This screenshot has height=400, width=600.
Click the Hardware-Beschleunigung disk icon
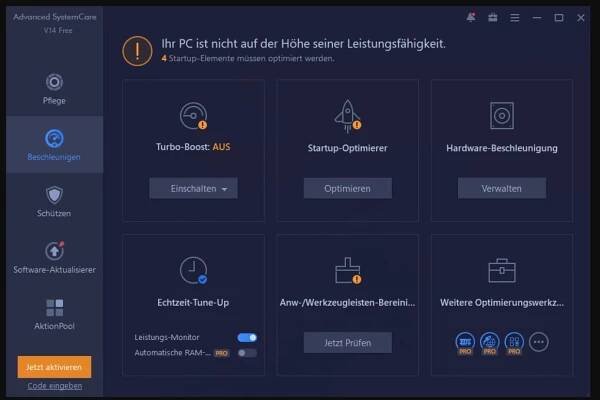[x=502, y=115]
